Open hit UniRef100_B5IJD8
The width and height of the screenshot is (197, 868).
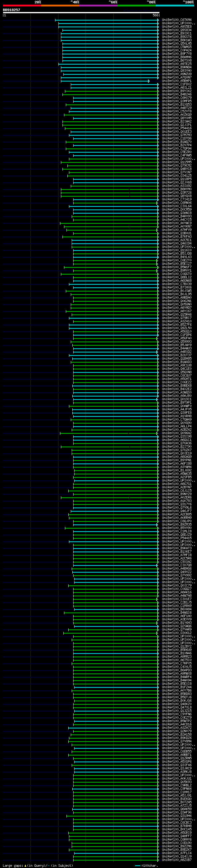pos(177,253)
